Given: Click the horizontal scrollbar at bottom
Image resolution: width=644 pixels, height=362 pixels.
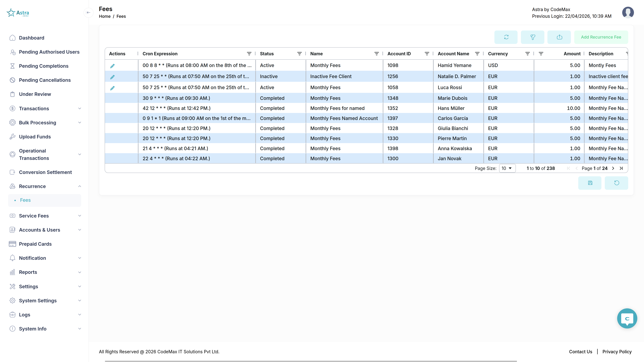Looking at the screenshot, I should 311,361.
